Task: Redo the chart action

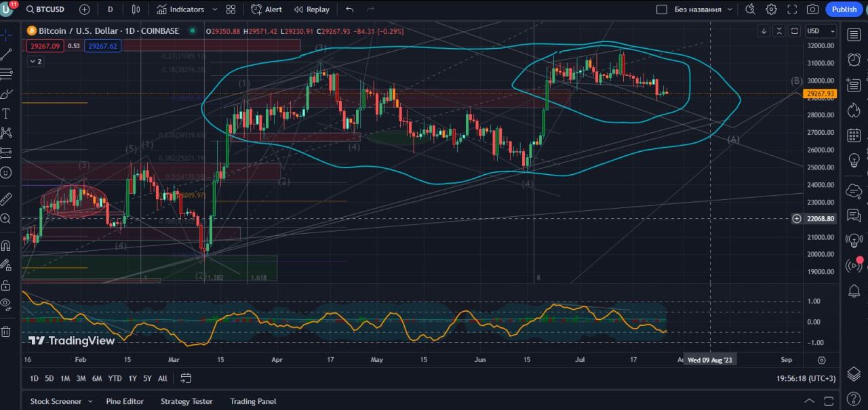Action: point(370,9)
